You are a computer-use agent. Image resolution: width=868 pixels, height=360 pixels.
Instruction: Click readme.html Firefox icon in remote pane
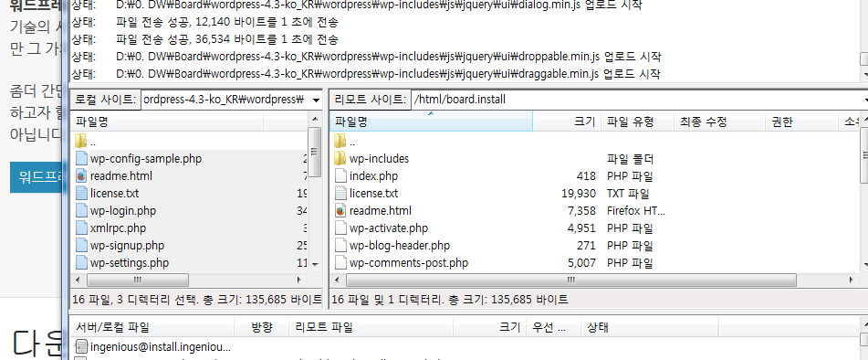click(340, 210)
